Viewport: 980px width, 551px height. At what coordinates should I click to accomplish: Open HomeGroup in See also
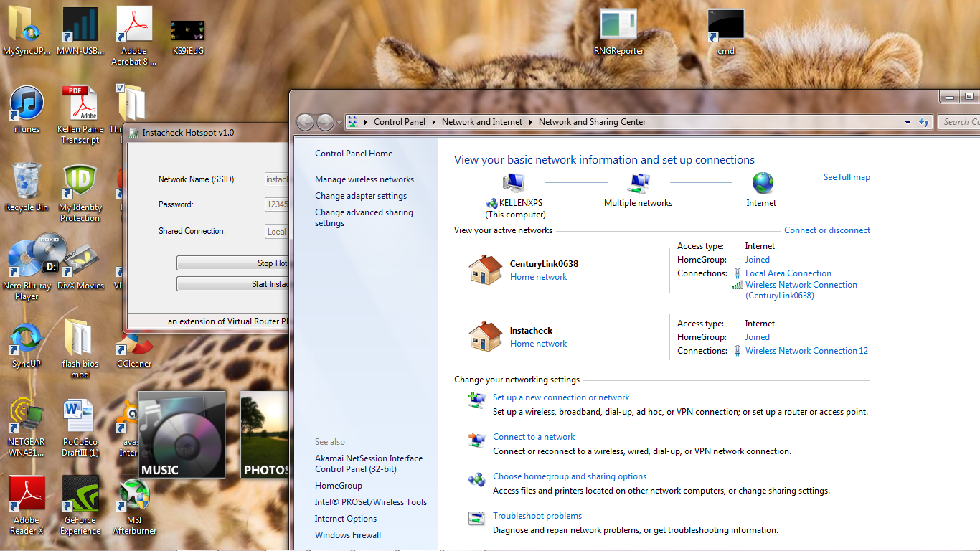pyautogui.click(x=339, y=486)
